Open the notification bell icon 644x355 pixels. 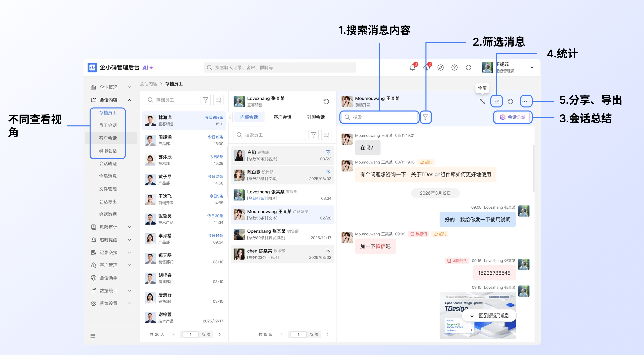tap(413, 68)
